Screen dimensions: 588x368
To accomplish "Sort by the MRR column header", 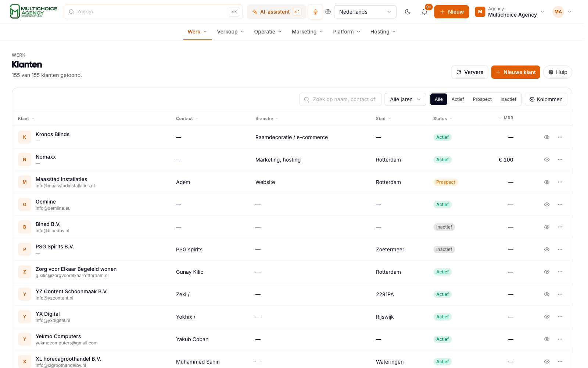I will click(x=506, y=118).
